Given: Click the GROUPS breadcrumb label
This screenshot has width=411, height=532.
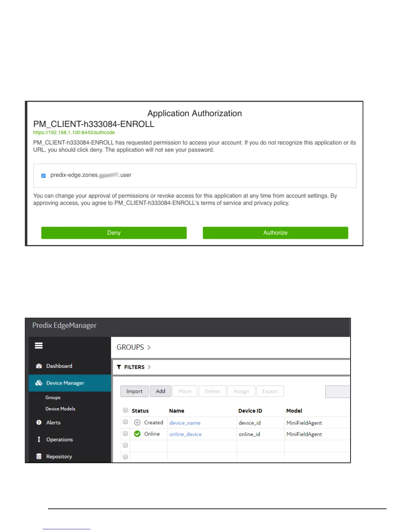Looking at the screenshot, I should click(x=130, y=347).
